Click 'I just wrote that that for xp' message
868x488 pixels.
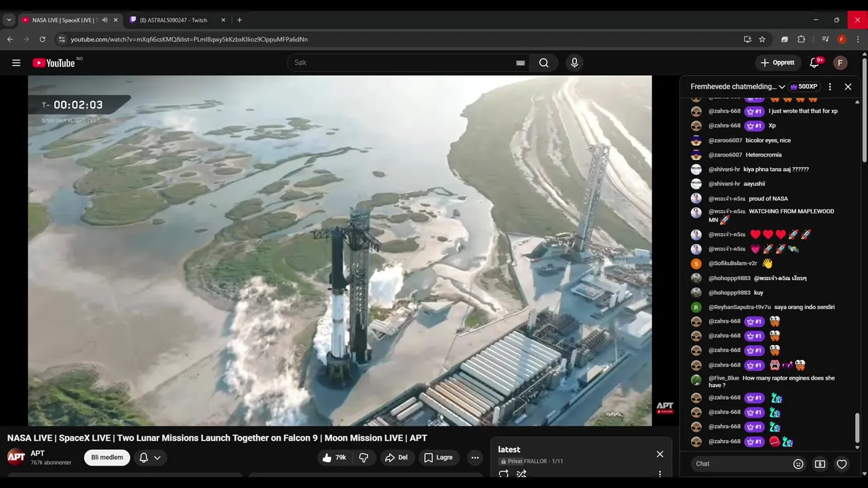(803, 111)
